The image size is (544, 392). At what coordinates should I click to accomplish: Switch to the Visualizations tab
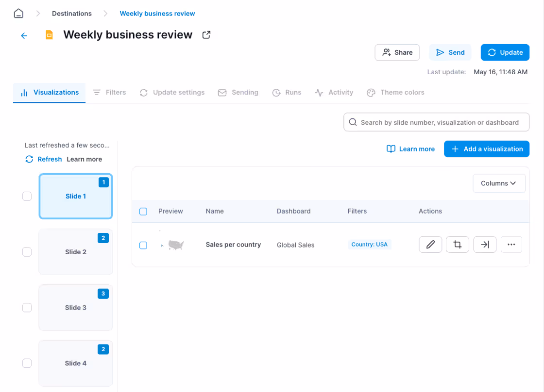tap(49, 93)
